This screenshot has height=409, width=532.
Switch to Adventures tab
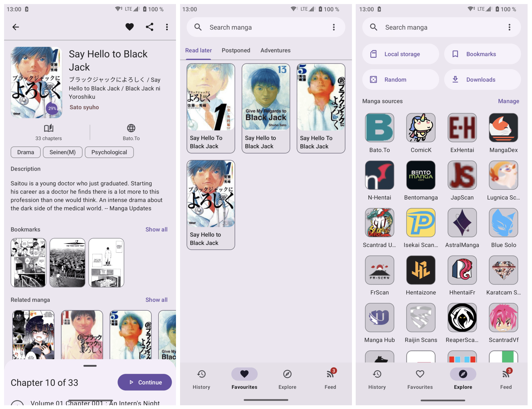coord(275,50)
